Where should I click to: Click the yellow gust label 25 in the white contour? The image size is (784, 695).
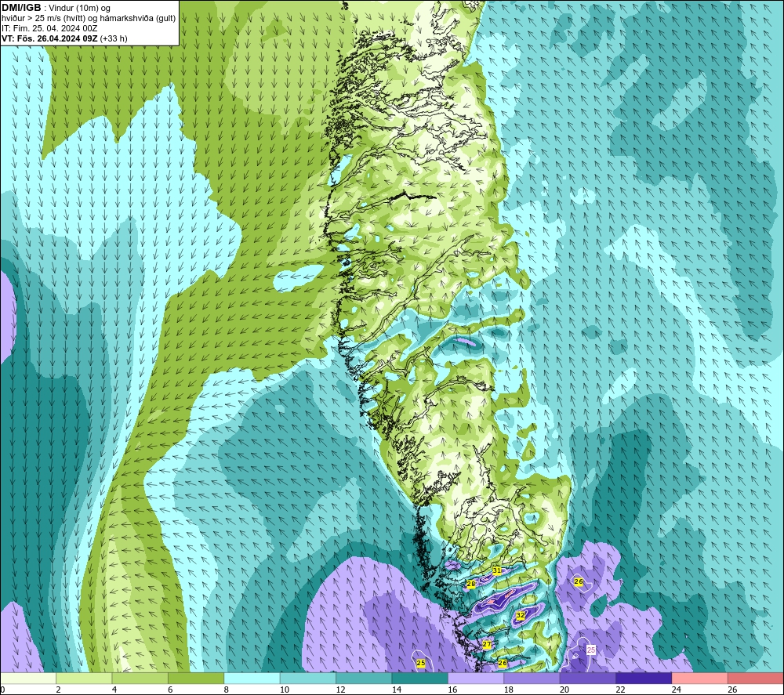click(x=421, y=663)
